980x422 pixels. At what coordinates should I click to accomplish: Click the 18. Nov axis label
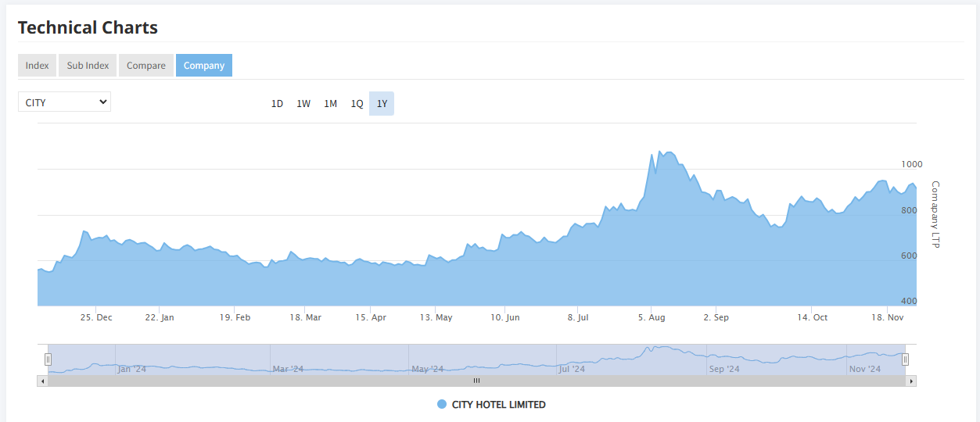click(x=887, y=318)
